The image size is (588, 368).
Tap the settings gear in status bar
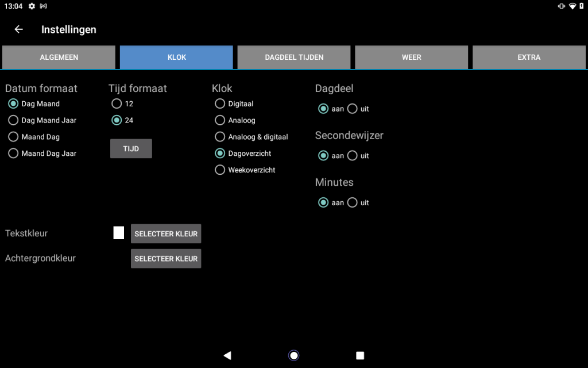click(32, 6)
